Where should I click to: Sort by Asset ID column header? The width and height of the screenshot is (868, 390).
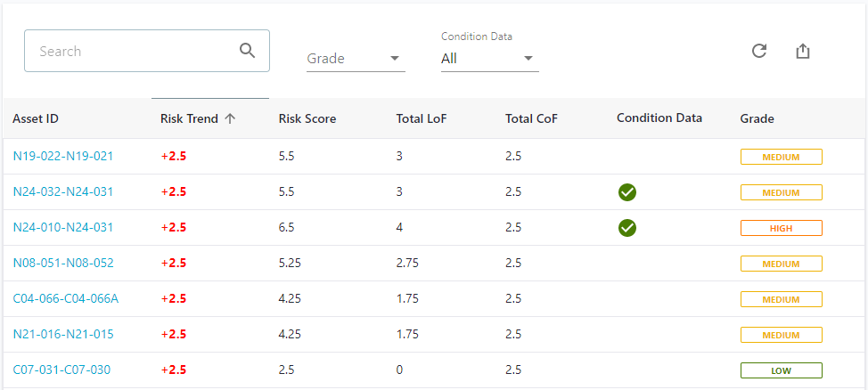(36, 118)
